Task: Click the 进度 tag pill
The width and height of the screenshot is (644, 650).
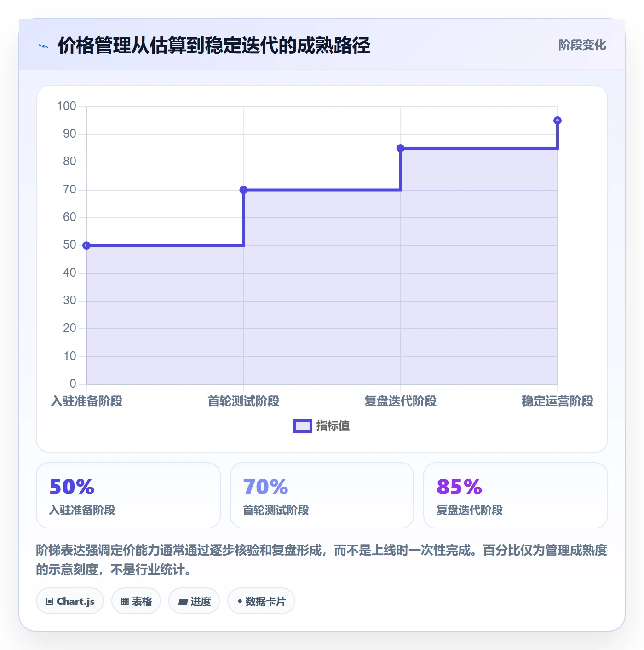Action: pyautogui.click(x=194, y=601)
